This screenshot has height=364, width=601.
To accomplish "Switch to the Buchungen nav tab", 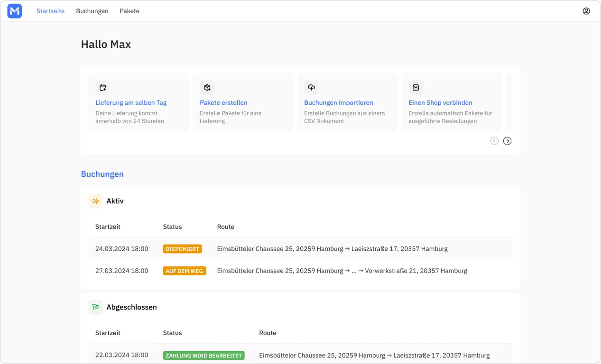I will tap(92, 11).
